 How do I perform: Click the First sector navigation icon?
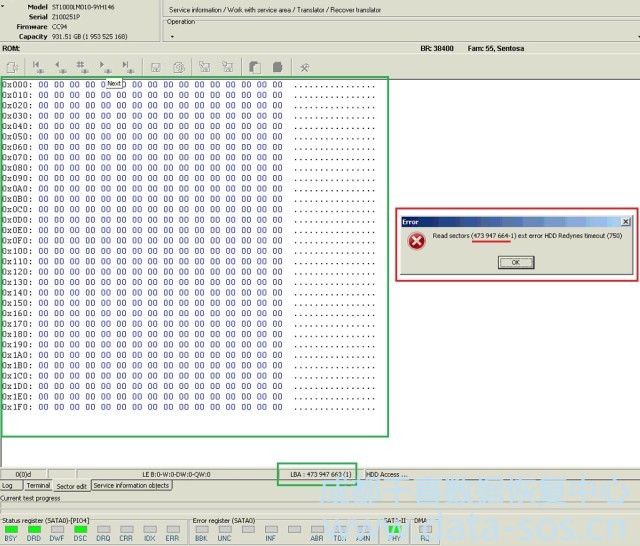38,67
